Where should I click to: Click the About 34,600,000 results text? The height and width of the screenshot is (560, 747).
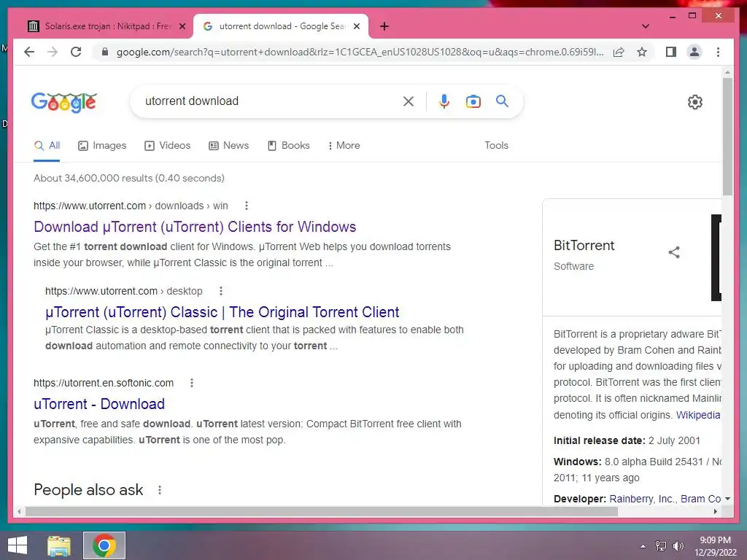128,178
